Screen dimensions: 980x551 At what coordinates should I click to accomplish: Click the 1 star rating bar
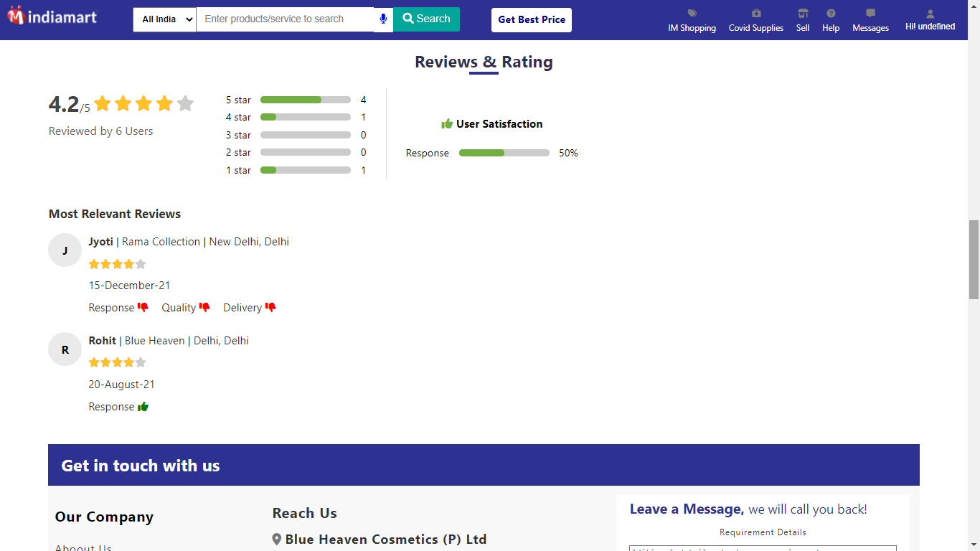point(305,170)
